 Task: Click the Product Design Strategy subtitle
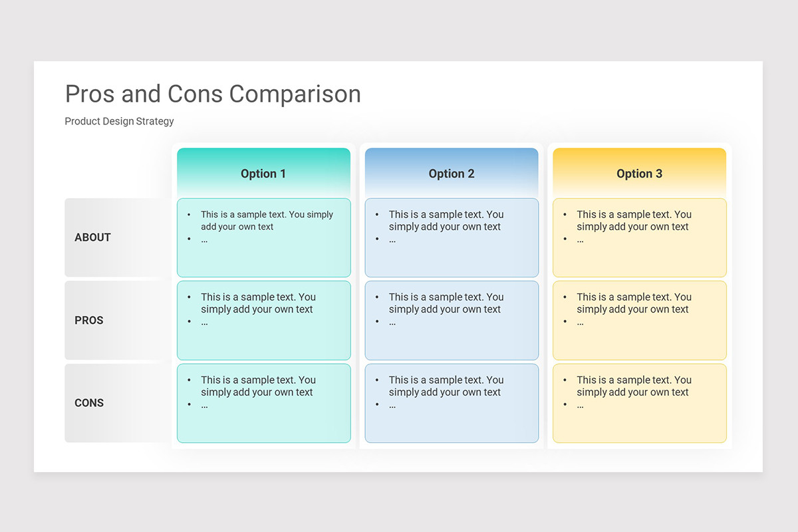click(119, 121)
